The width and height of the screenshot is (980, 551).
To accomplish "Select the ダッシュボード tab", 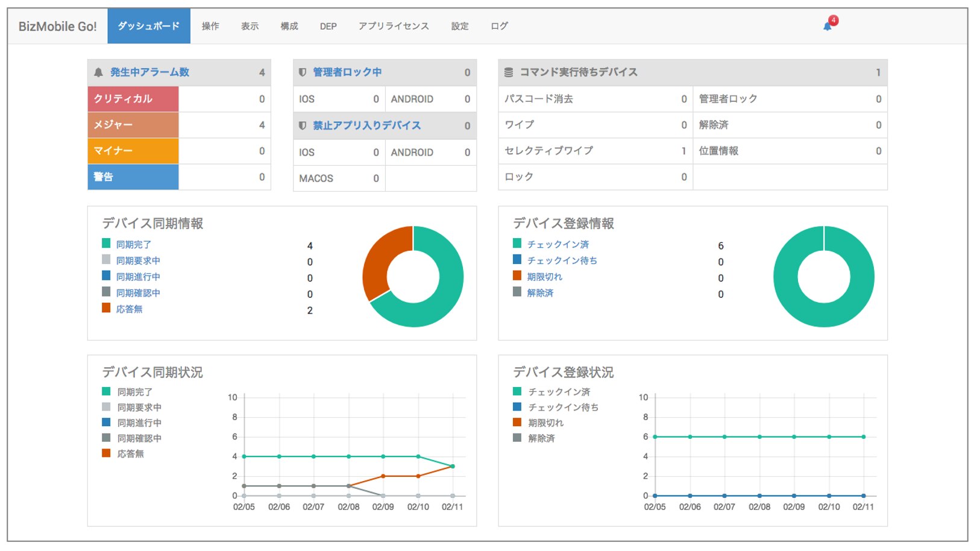I will click(x=149, y=27).
